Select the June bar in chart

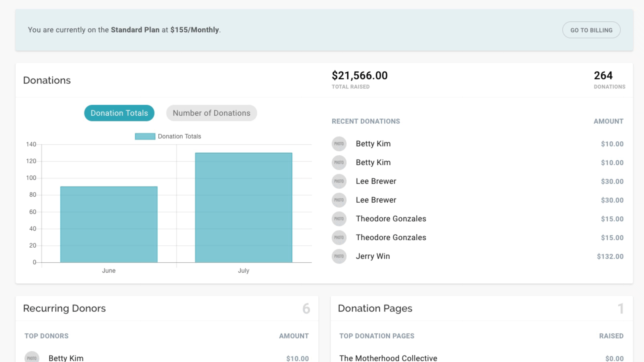109,224
